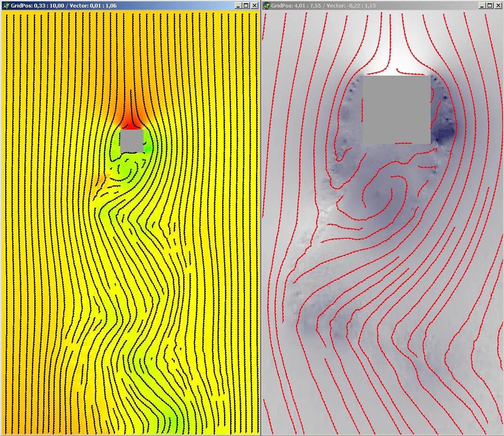This screenshot has width=504, height=436.
Task: Maximize the left colored flow window
Action: click(246, 5)
